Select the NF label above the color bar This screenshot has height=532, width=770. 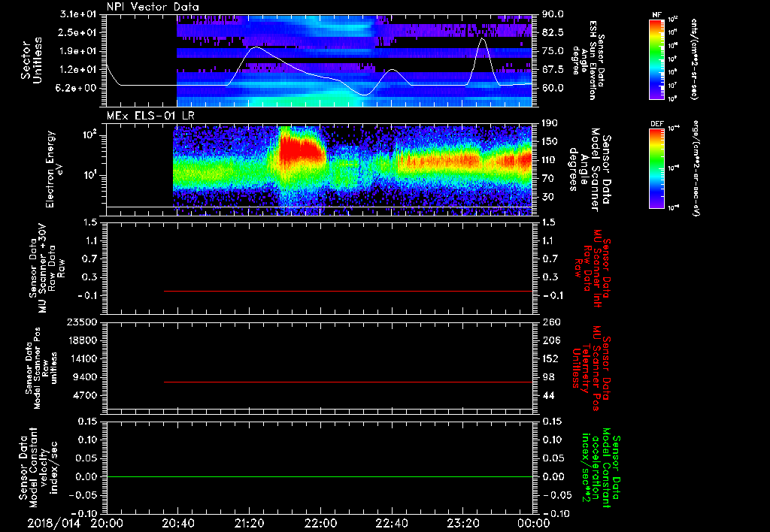[x=656, y=15]
